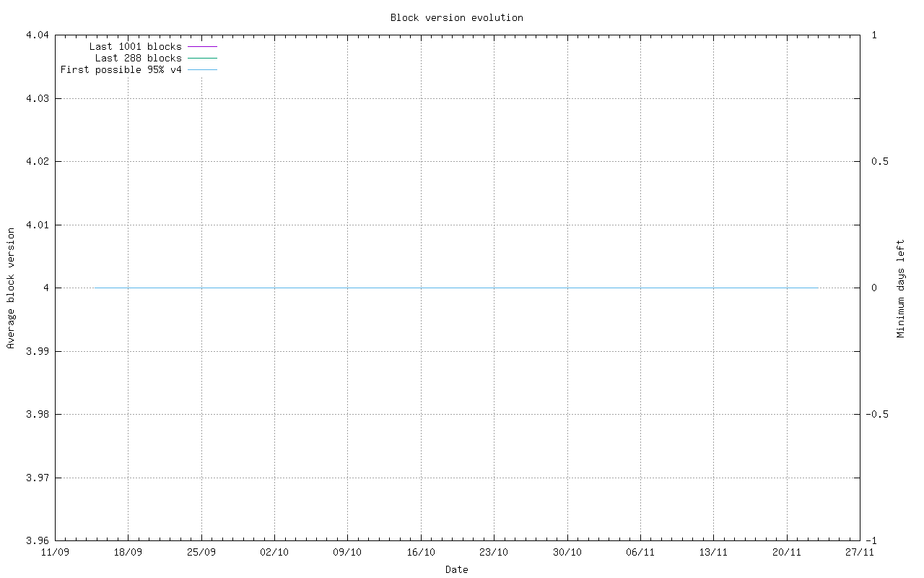Image resolution: width=924 pixels, height=578 pixels.
Task: Click the 'Block version evolution' chart title
Action: point(456,17)
